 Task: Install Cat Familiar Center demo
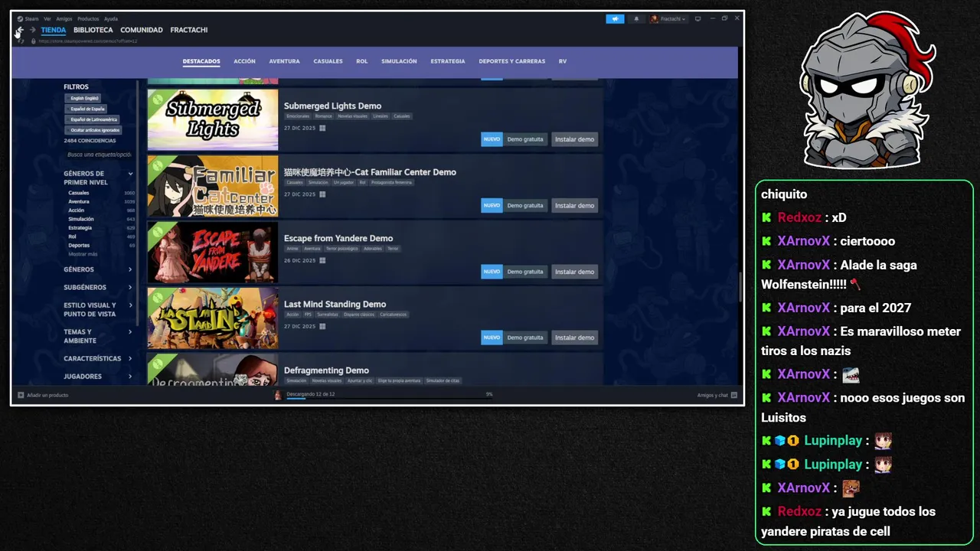click(574, 205)
